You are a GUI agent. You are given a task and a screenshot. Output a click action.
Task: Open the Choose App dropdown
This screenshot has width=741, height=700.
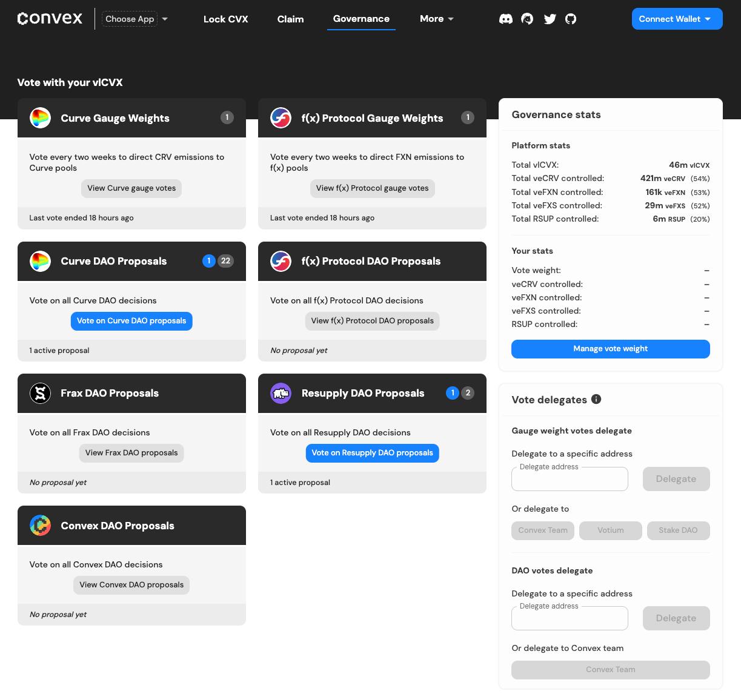135,19
